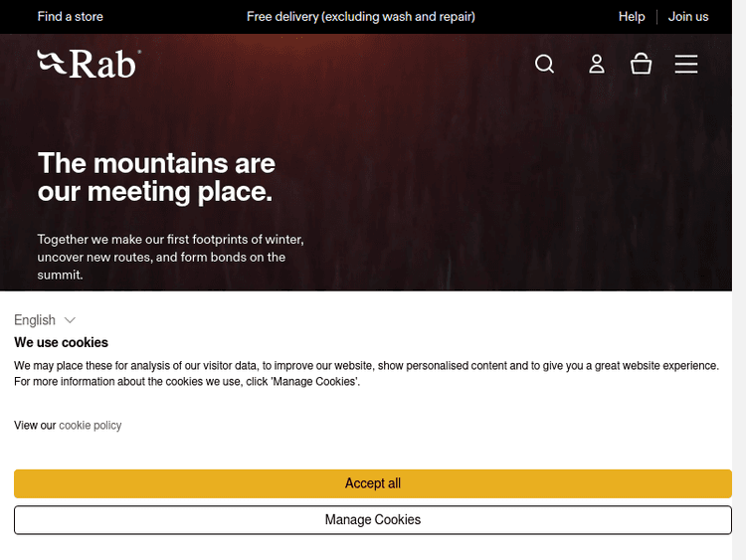Click the cookie description paragraph
This screenshot has width=746, height=560.
(x=366, y=373)
